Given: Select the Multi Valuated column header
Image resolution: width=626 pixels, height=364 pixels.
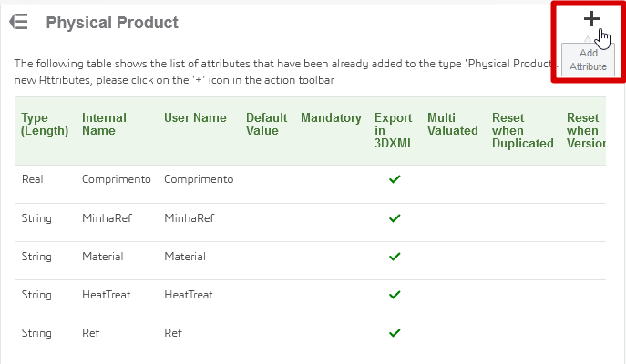Looking at the screenshot, I should 453,124.
